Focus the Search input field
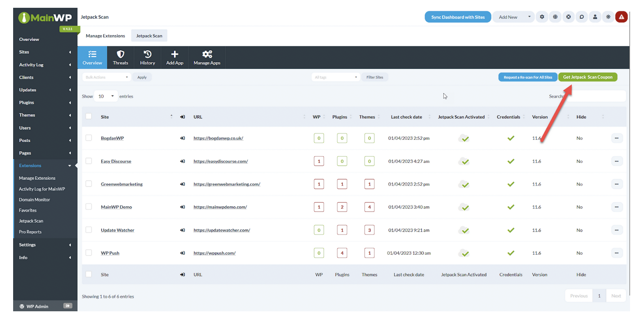Image resolution: width=644 pixels, height=324 pixels. (x=596, y=96)
